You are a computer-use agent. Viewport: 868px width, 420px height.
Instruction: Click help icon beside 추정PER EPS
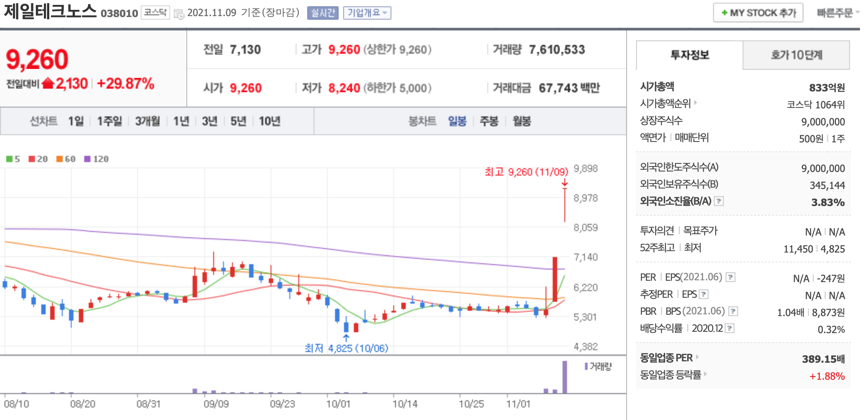[704, 294]
